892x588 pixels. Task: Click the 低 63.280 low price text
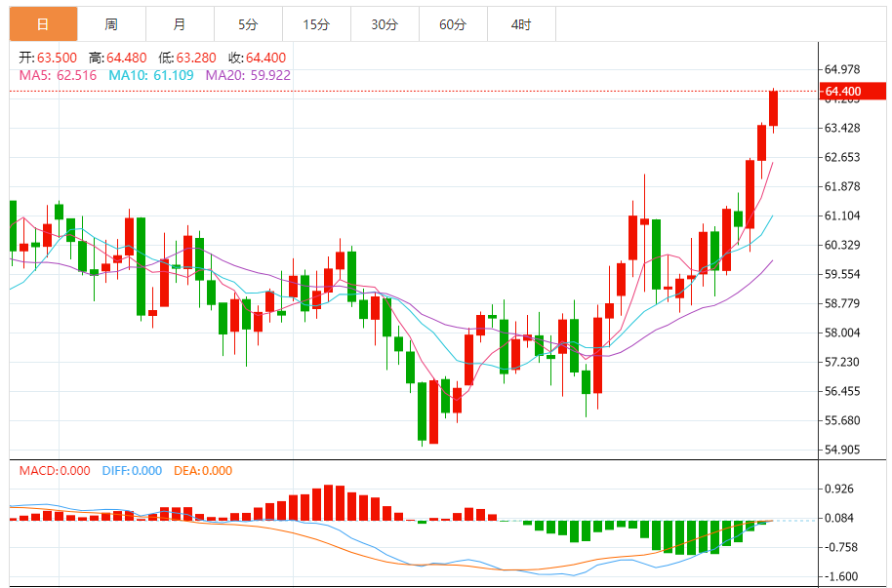tap(187, 58)
